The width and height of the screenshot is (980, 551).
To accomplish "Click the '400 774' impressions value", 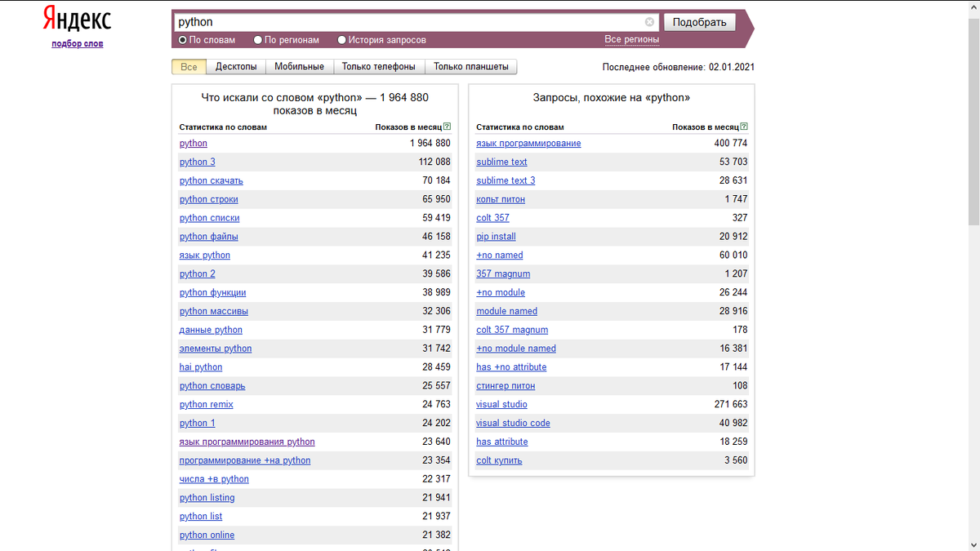I will tap(731, 144).
